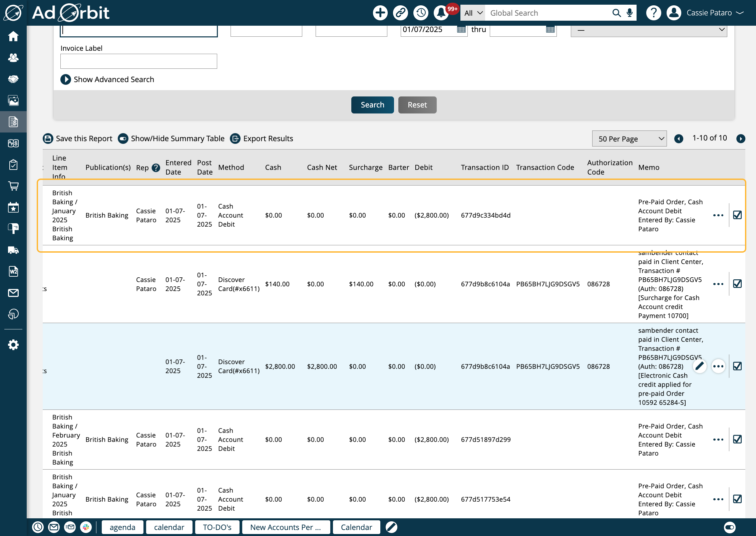
Task: Select the handshake sidebar icon
Action: click(x=13, y=79)
